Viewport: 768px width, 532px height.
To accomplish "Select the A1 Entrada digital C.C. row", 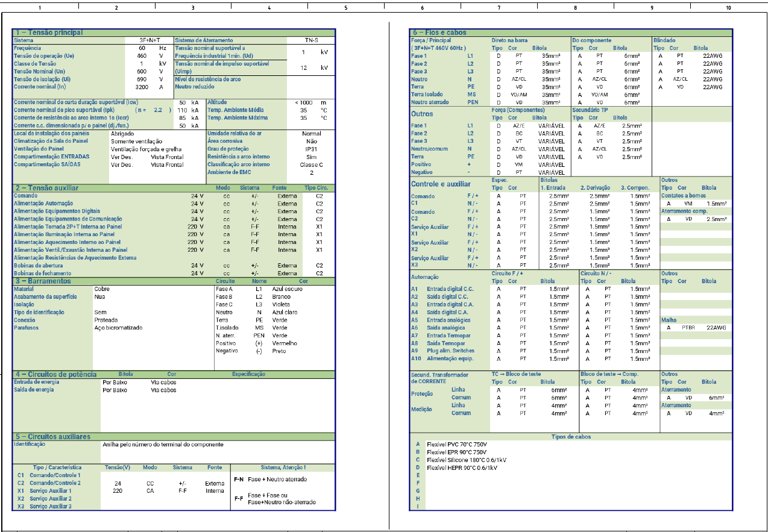I will pos(449,289).
